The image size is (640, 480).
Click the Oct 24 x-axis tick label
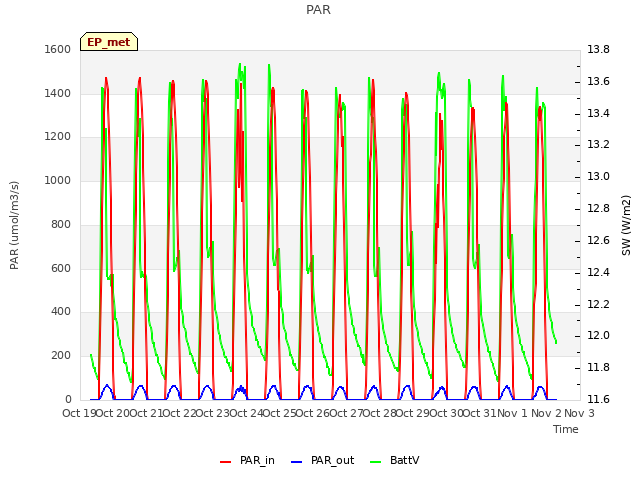247,413
